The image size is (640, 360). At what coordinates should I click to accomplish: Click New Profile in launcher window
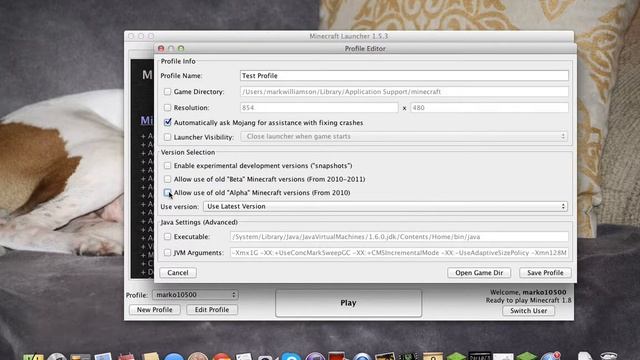tap(154, 309)
